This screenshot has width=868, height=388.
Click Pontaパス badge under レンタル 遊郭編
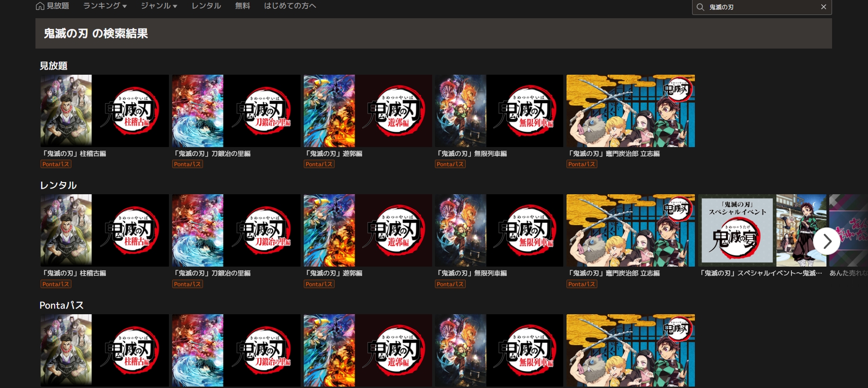319,284
